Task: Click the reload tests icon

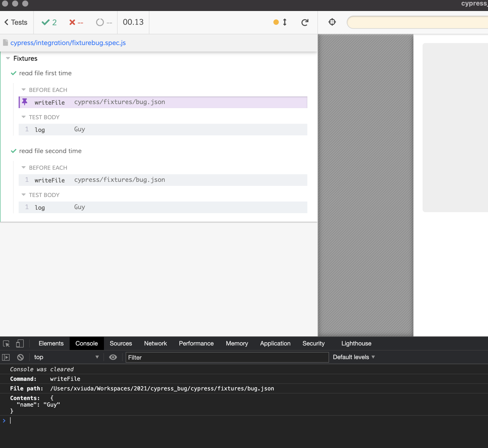Action: pyautogui.click(x=305, y=22)
